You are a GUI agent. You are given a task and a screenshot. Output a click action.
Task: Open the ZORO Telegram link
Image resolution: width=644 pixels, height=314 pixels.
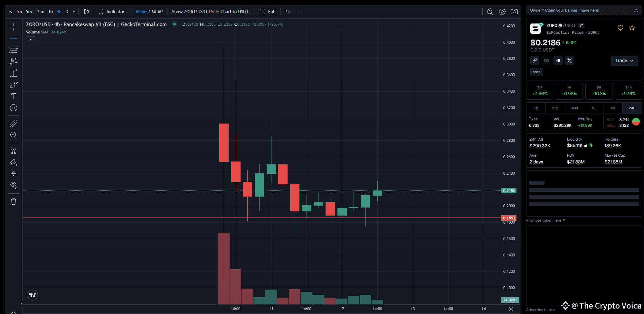click(x=558, y=60)
